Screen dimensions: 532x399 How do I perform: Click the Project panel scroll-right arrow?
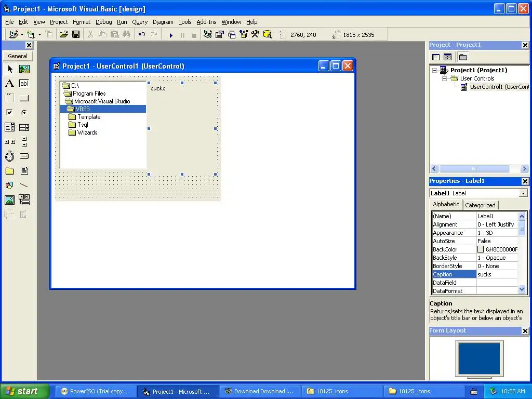tap(525, 169)
